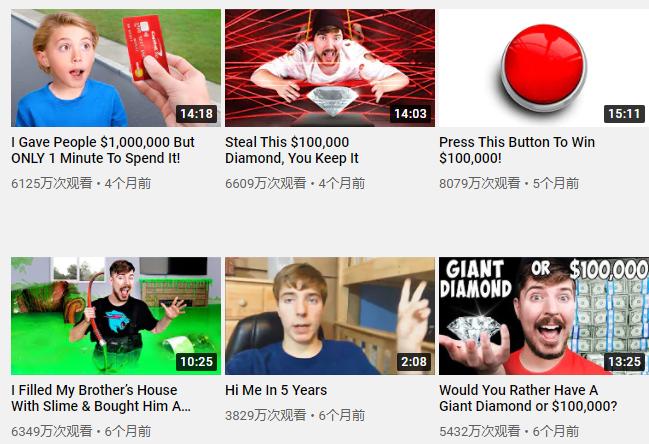Open the Giant Diamond or $100,000 thumbnail
This screenshot has width=649, height=444.
coord(544,316)
